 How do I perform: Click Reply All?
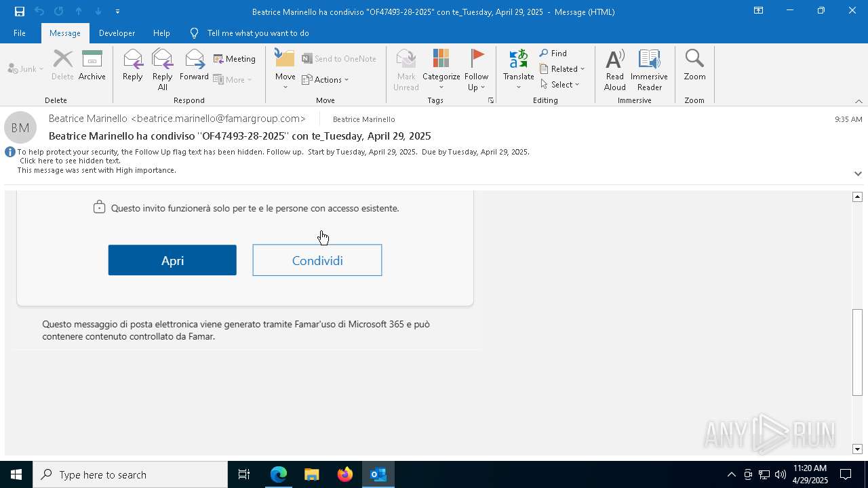click(x=163, y=69)
